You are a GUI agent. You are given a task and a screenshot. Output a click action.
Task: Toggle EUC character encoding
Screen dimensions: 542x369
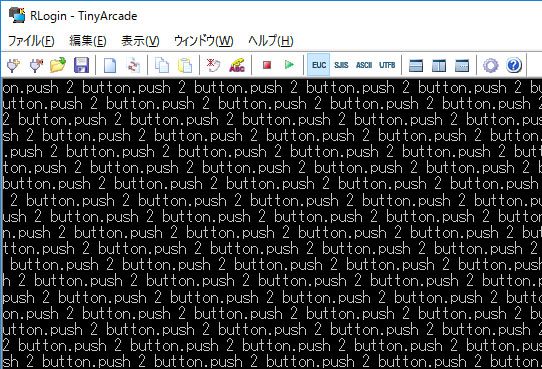(x=318, y=65)
